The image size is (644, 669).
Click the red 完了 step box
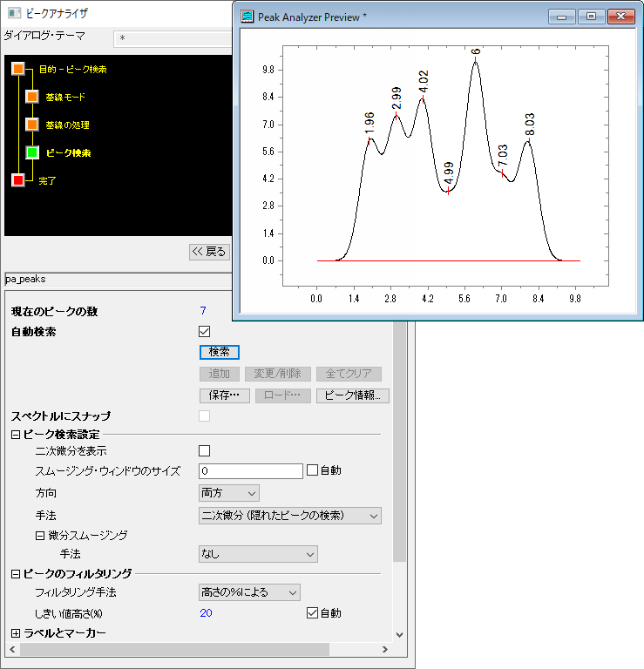tap(18, 180)
